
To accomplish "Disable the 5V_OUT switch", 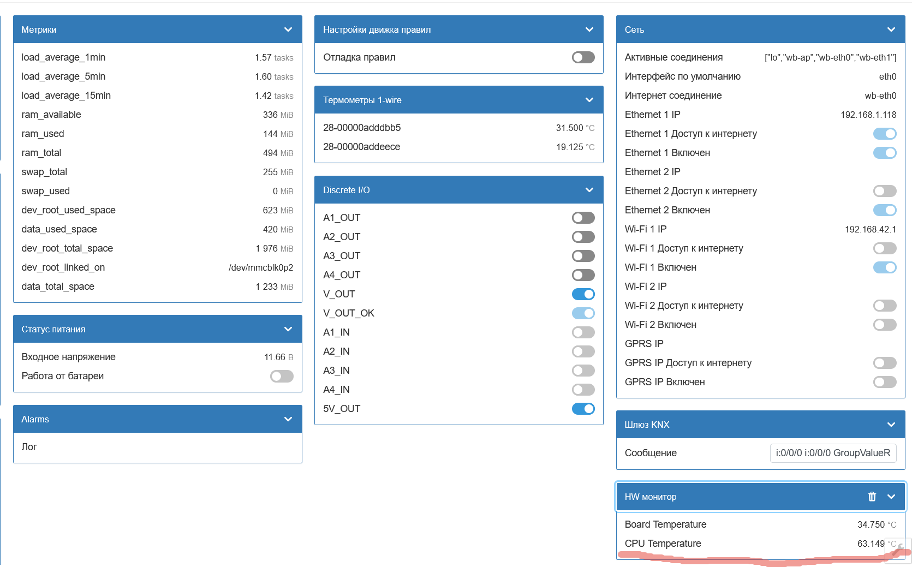I will pyautogui.click(x=583, y=409).
